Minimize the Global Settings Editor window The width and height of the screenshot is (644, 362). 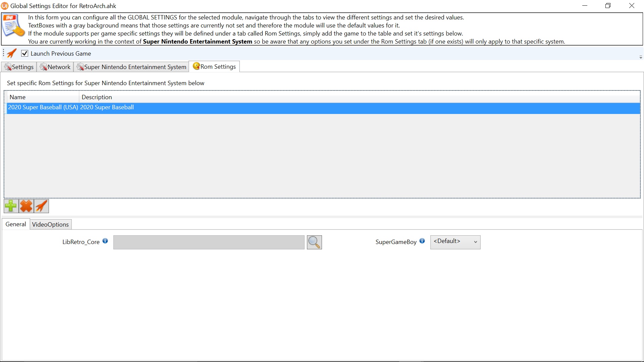[x=585, y=6]
